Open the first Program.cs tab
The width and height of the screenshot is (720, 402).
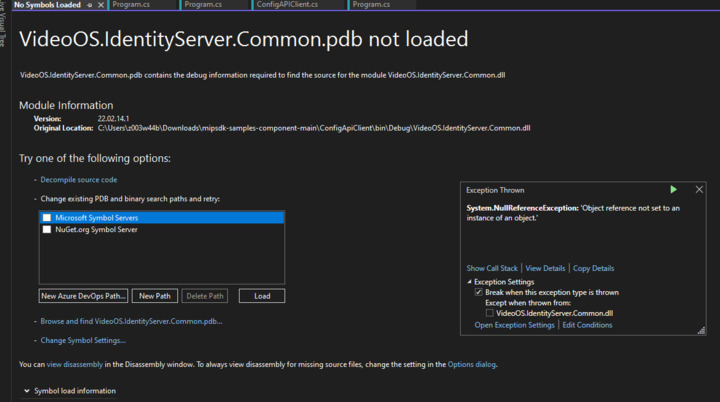139,5
